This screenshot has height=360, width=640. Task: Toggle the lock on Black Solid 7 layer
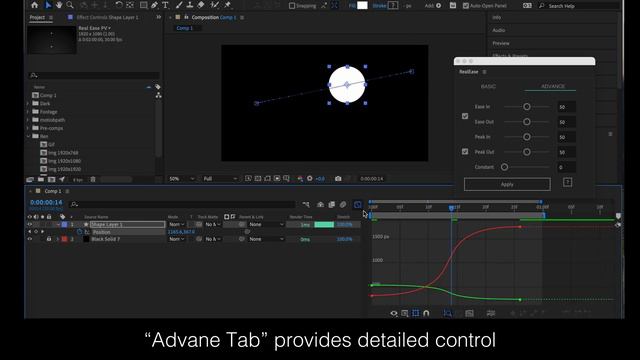click(x=49, y=239)
